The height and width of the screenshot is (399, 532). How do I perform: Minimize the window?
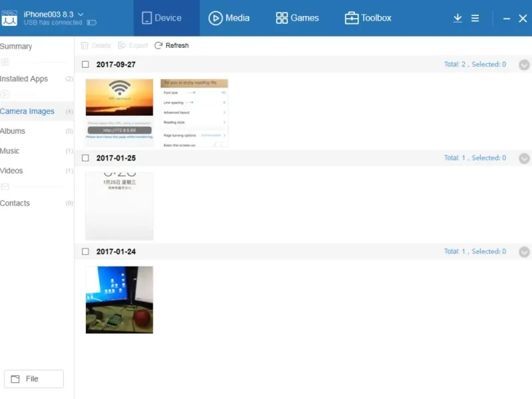coord(507,19)
